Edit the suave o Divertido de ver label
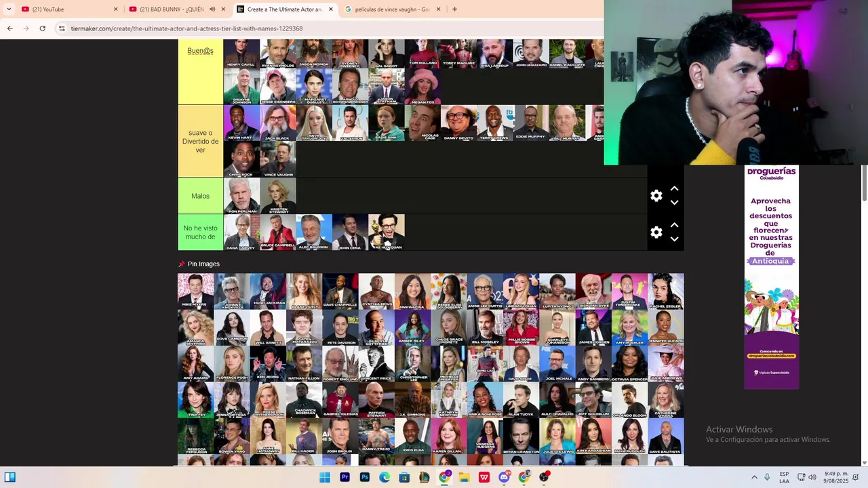The height and width of the screenshot is (488, 868). click(x=200, y=142)
